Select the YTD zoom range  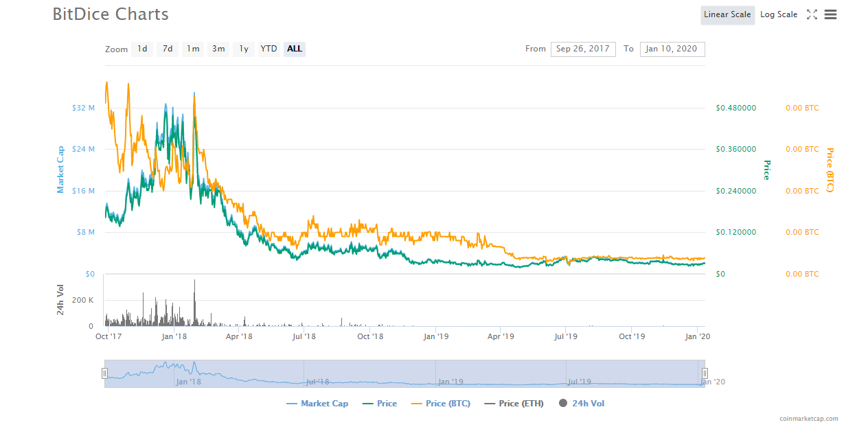(x=269, y=49)
